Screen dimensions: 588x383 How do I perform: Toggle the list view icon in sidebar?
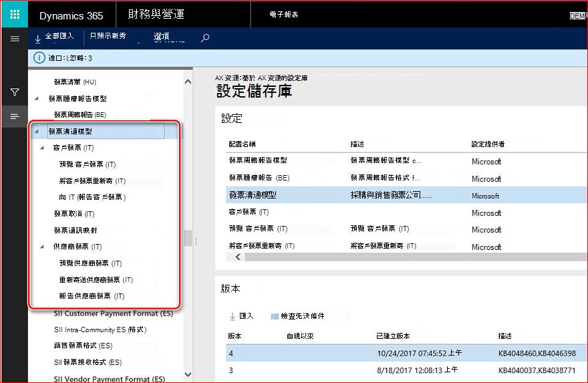coord(15,117)
